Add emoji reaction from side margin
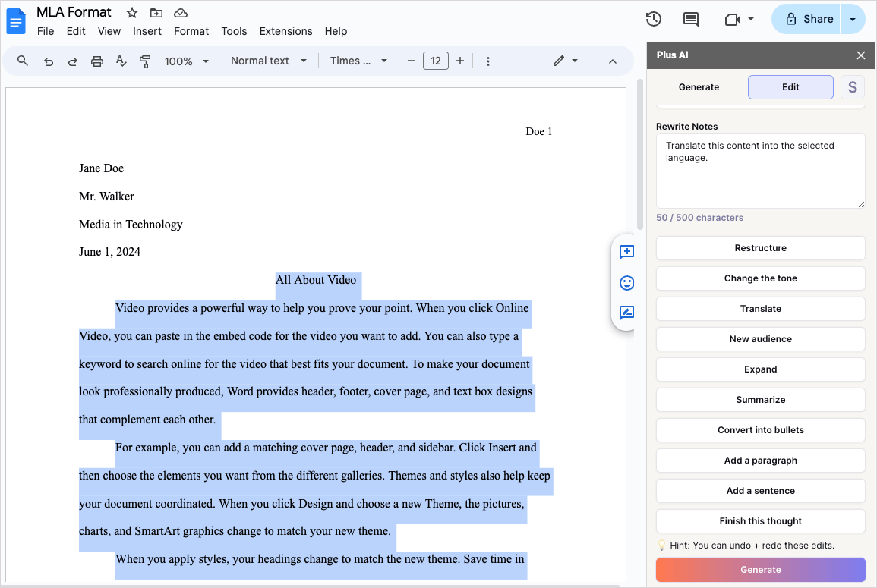The height and width of the screenshot is (588, 877). point(627,283)
